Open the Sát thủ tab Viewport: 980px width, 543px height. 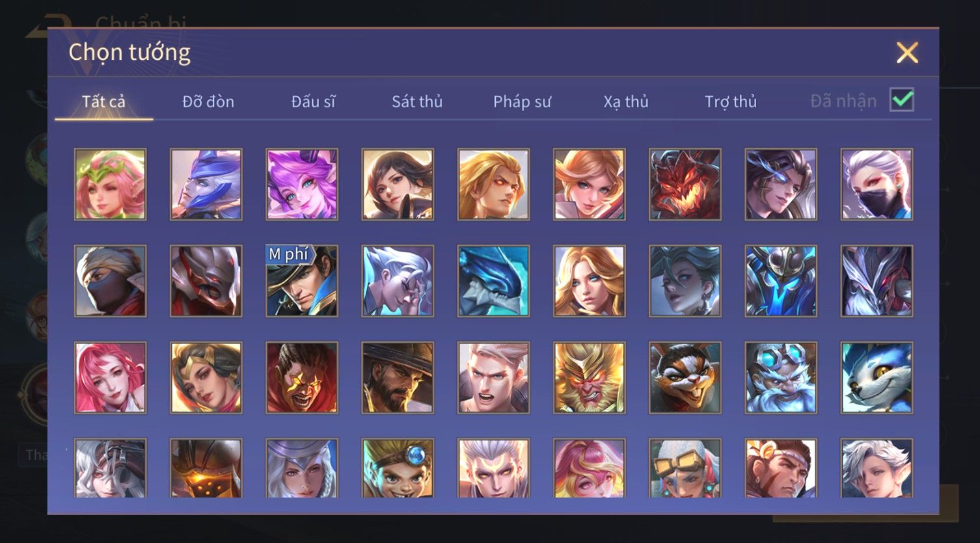coord(417,101)
